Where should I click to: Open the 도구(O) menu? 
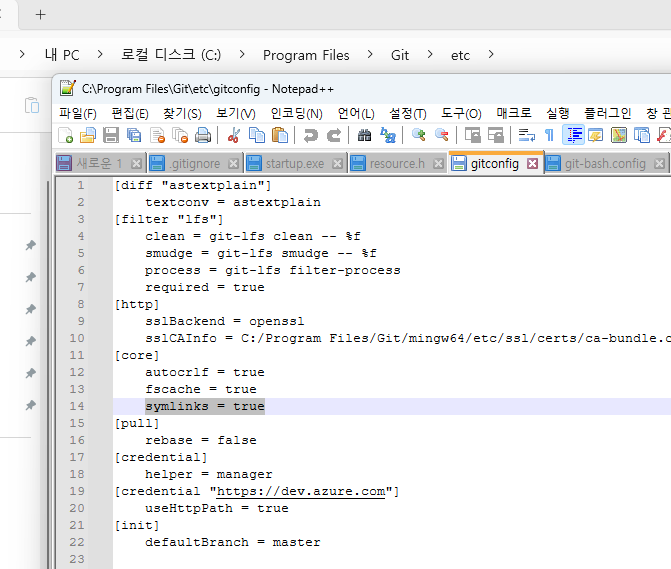click(461, 113)
